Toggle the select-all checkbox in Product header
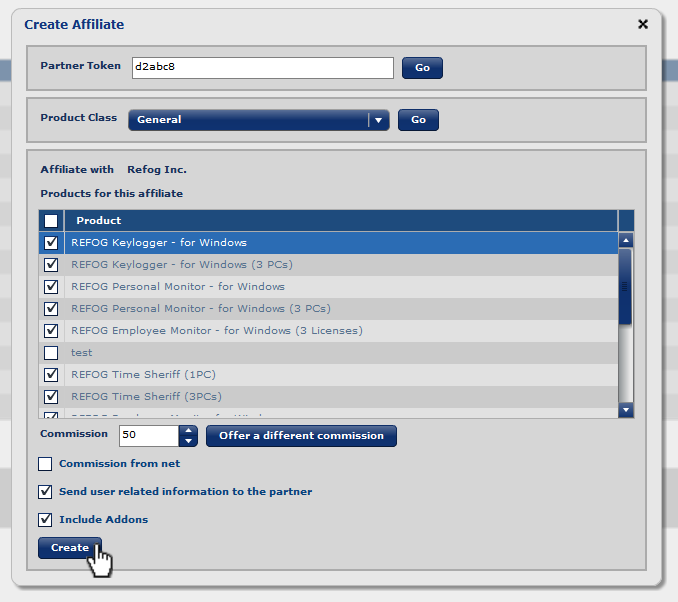This screenshot has height=602, width=678. click(51, 221)
